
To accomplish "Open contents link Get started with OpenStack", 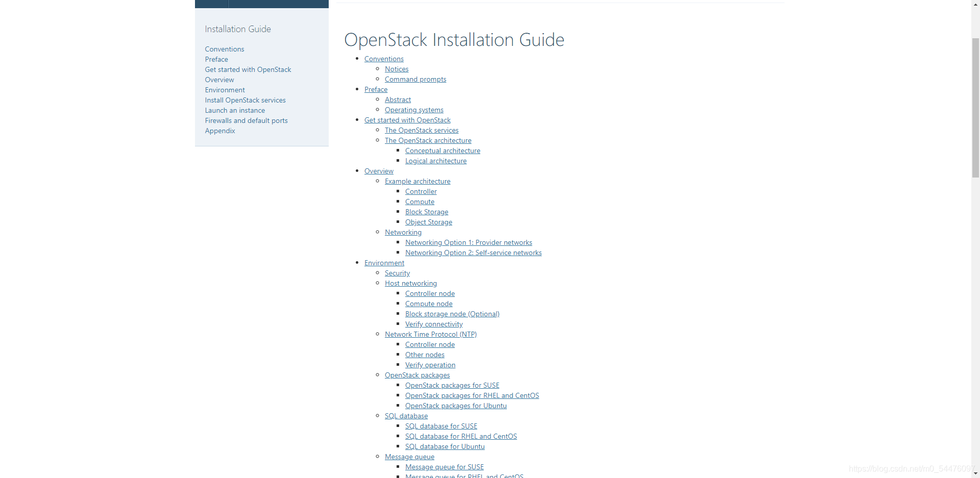I will click(407, 120).
